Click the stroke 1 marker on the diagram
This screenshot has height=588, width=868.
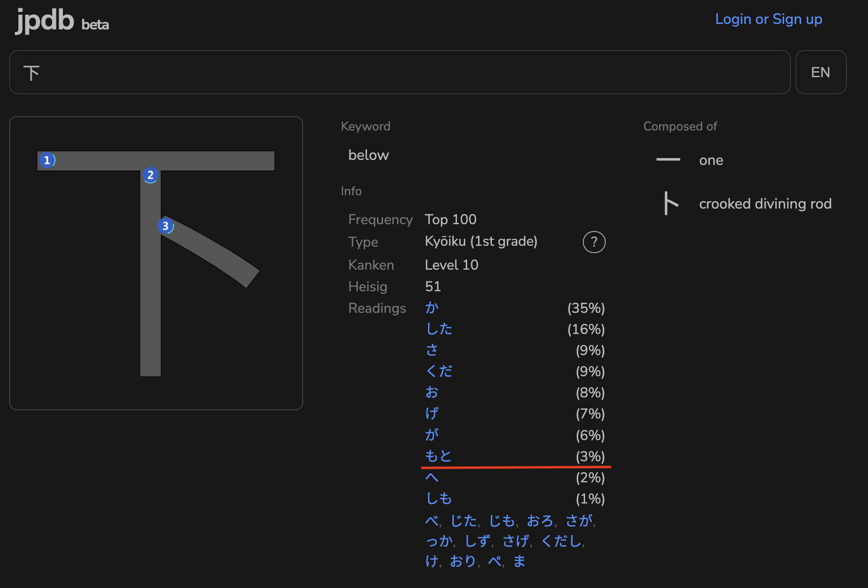[x=47, y=160]
